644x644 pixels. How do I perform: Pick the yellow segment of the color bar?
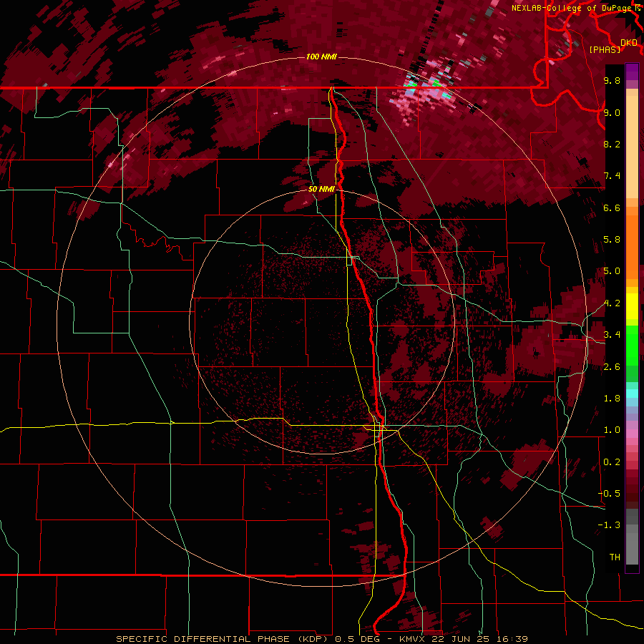[632, 306]
